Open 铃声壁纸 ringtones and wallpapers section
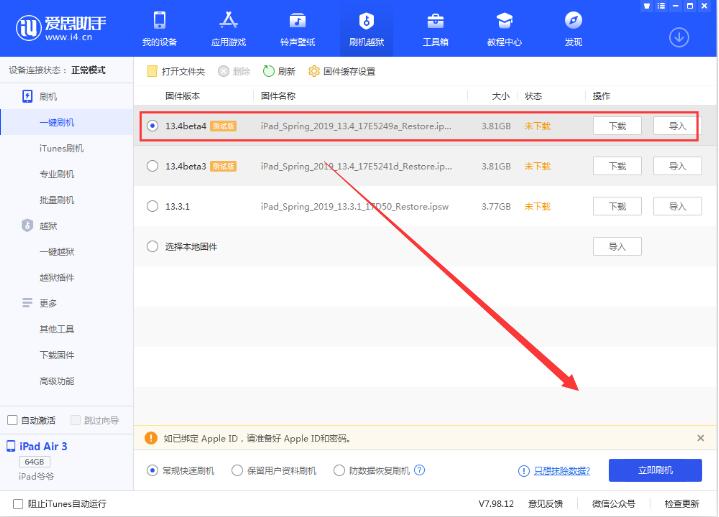 click(x=298, y=29)
